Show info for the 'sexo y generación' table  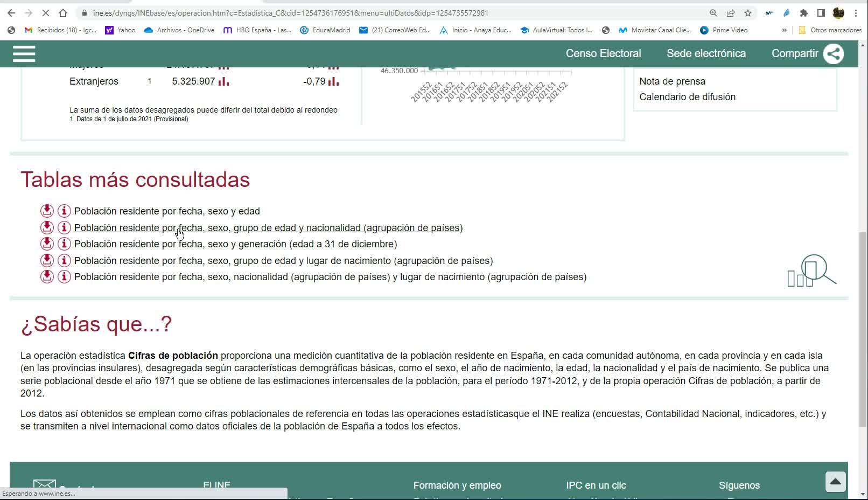coord(64,244)
